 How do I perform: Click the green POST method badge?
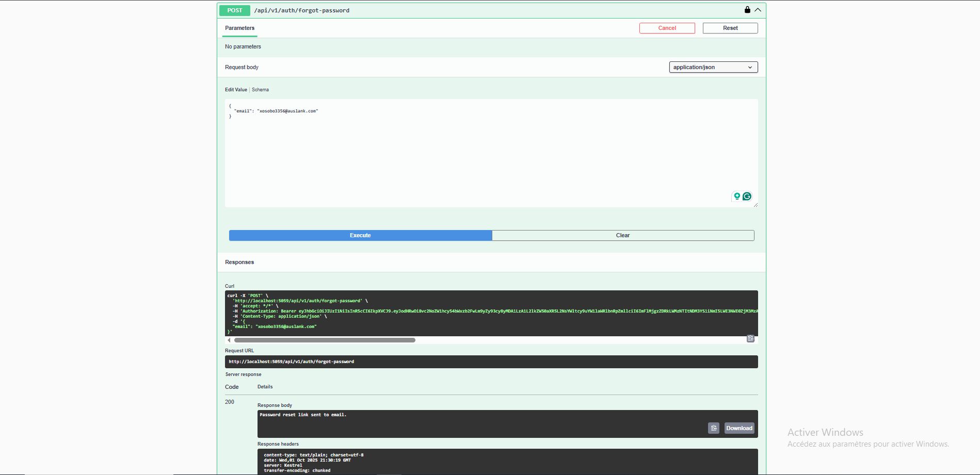pyautogui.click(x=234, y=10)
